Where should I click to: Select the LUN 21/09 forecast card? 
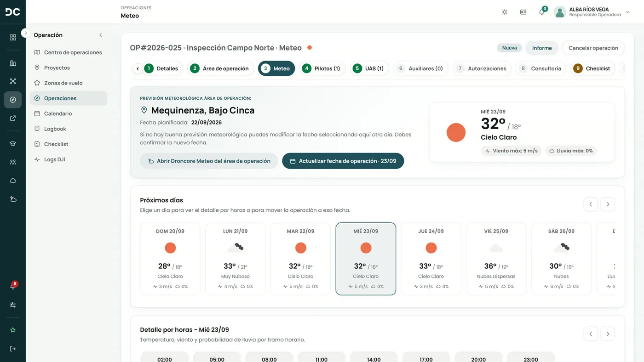(x=235, y=259)
